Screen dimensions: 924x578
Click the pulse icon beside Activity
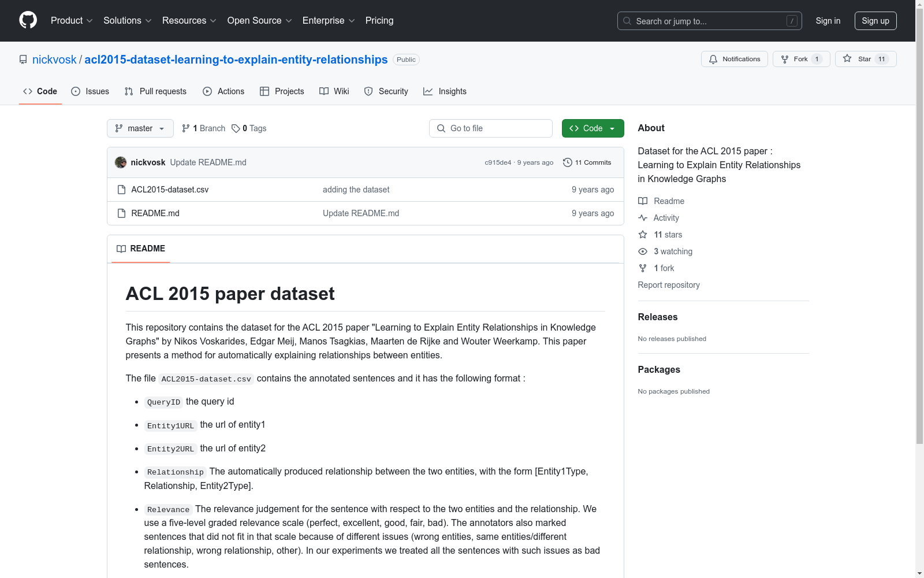[643, 218]
